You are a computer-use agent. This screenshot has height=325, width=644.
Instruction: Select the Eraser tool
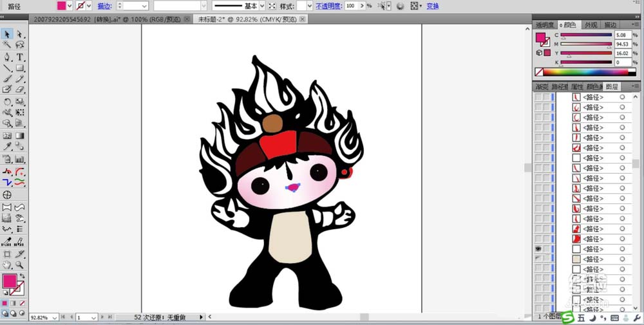pos(19,89)
